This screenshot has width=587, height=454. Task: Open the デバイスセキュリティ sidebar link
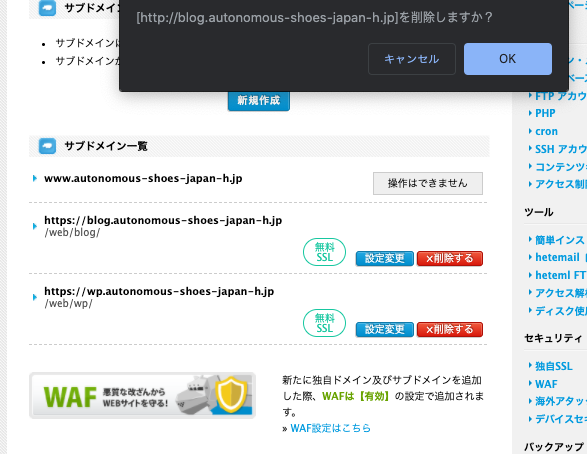pos(561,419)
